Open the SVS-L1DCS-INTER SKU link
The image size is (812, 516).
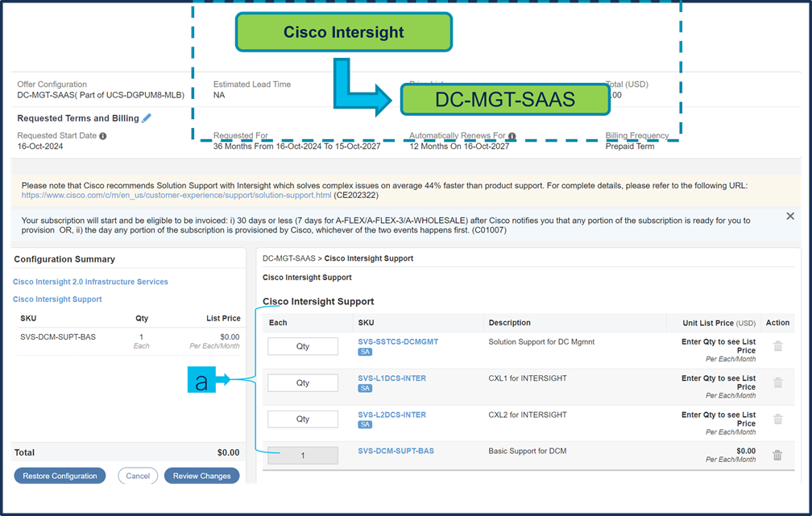[x=392, y=378]
